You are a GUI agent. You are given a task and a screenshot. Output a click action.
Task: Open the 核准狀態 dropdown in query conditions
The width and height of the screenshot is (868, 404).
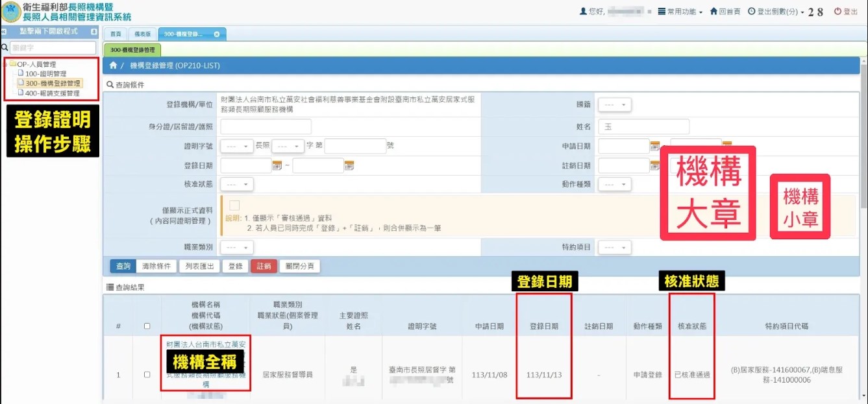(x=236, y=184)
